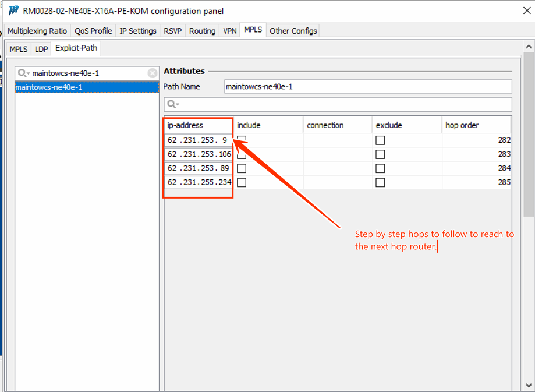Image resolution: width=535 pixels, height=392 pixels.
Task: Clear the maintowcs-ne40e-1 search text
Action: (x=153, y=73)
